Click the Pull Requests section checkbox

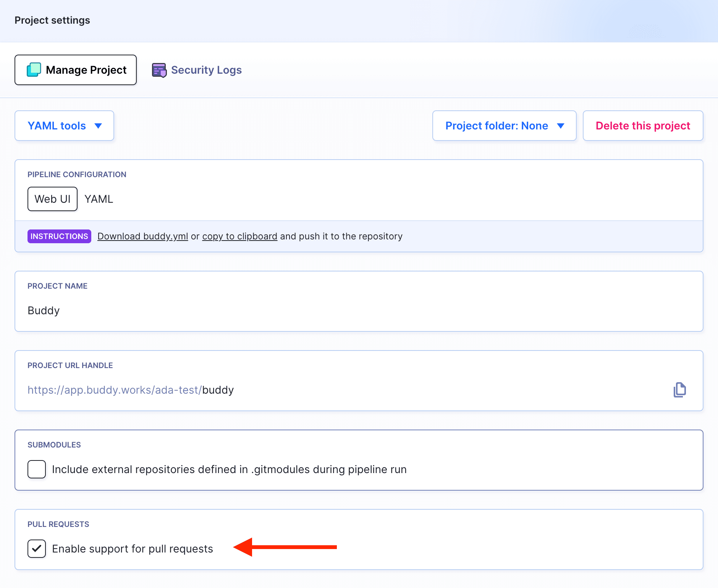tap(37, 549)
